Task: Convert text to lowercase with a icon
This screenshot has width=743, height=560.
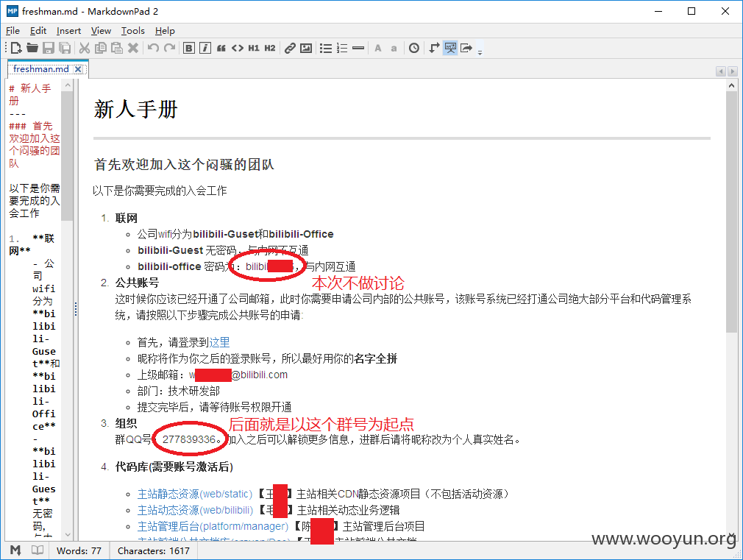Action: (394, 49)
